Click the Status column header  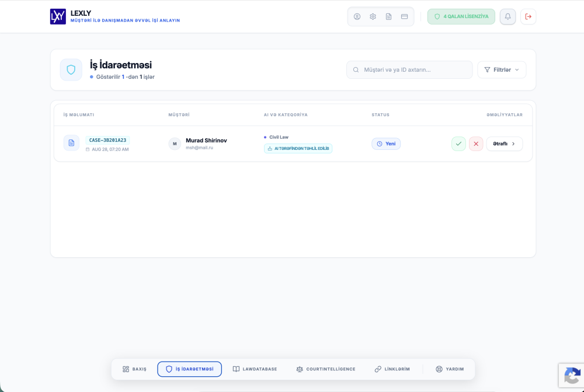[380, 114]
